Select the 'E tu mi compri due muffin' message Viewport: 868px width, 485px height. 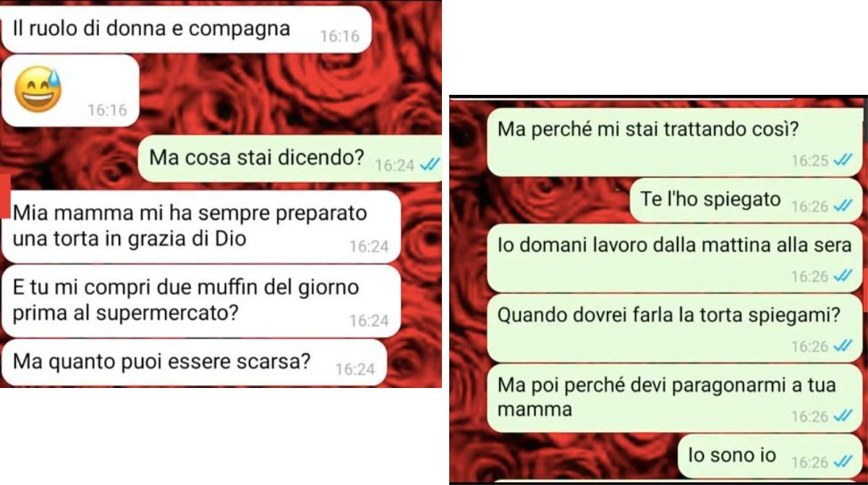pos(201,300)
